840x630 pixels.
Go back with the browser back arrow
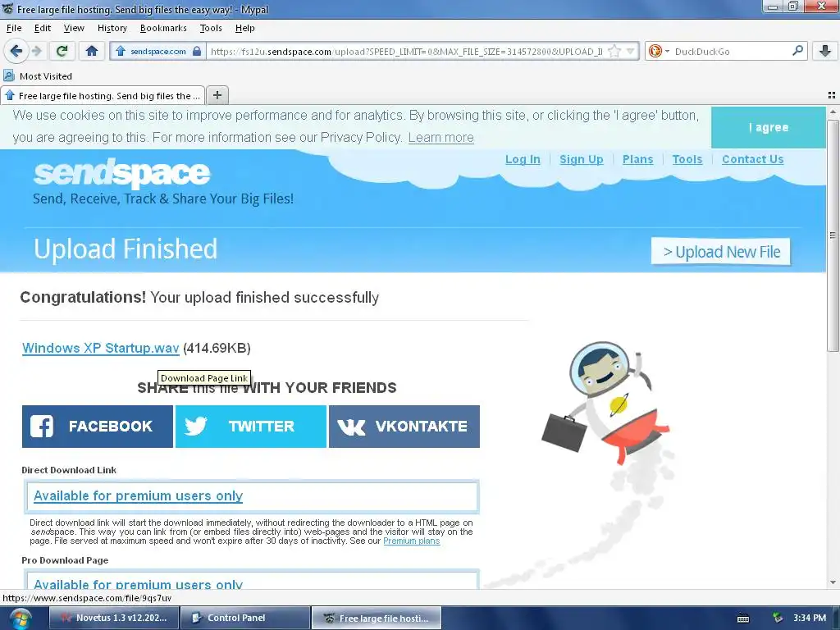(16, 51)
